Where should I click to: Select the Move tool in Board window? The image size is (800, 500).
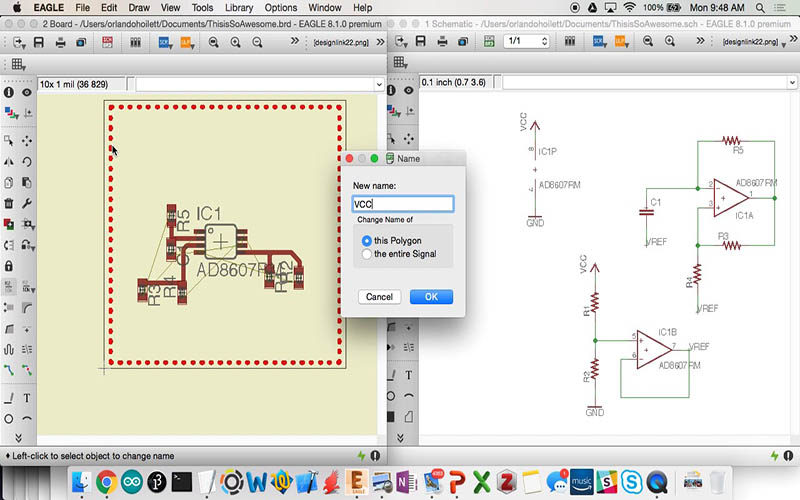click(27, 140)
